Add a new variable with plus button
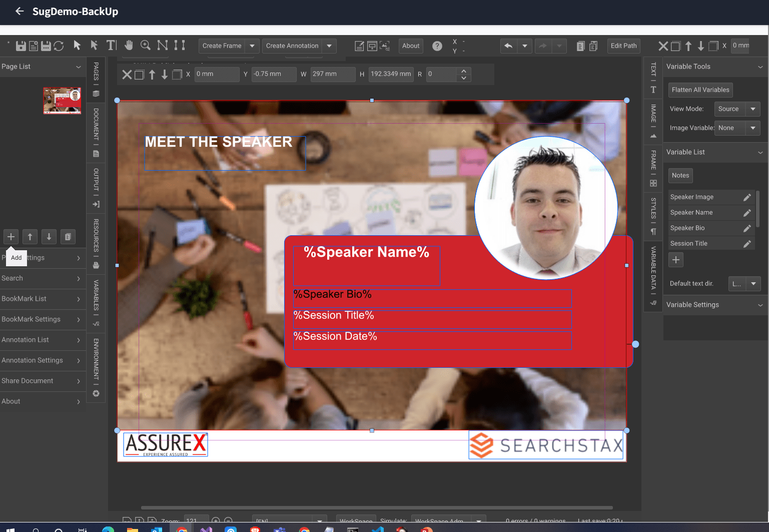This screenshot has width=769, height=532. [x=675, y=260]
